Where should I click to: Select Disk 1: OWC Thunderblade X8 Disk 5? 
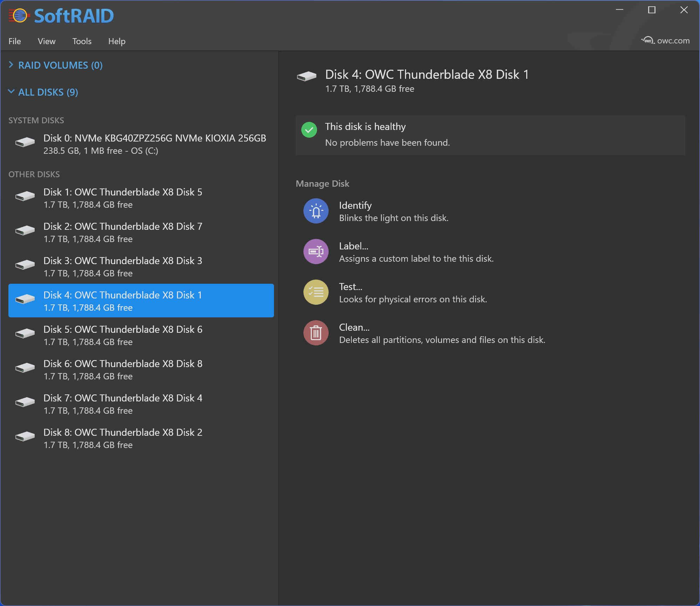pyautogui.click(x=123, y=198)
